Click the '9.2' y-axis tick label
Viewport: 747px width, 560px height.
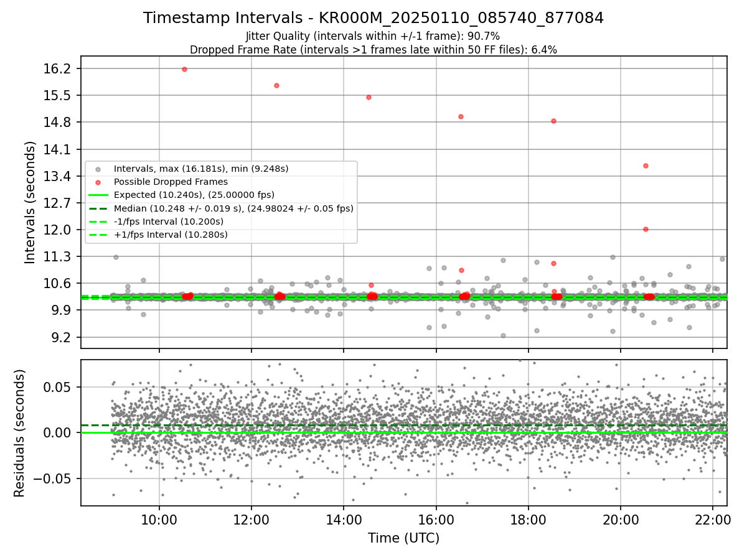tap(61, 337)
